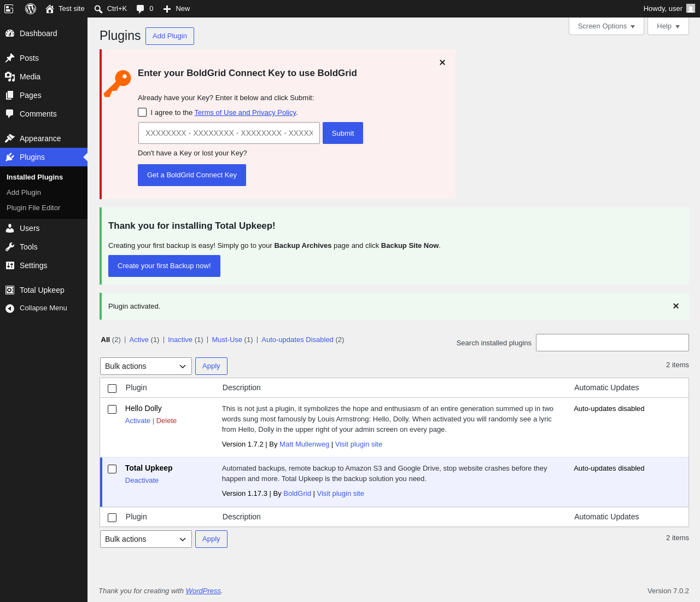The width and height of the screenshot is (700, 602).
Task: Click the Posts pushpin icon
Action: tap(10, 58)
